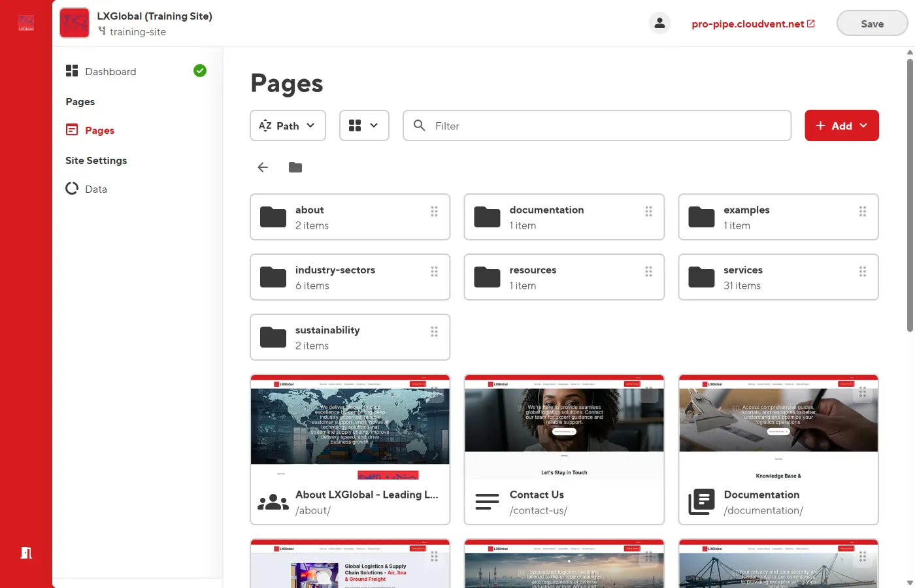915x588 pixels.
Task: Open the Path sorting dropdown
Action: tap(288, 125)
